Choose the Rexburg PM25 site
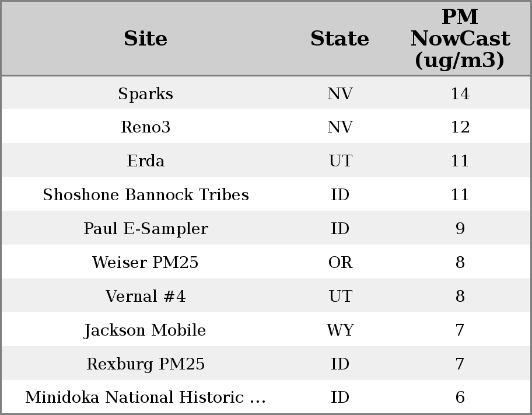 145,364
